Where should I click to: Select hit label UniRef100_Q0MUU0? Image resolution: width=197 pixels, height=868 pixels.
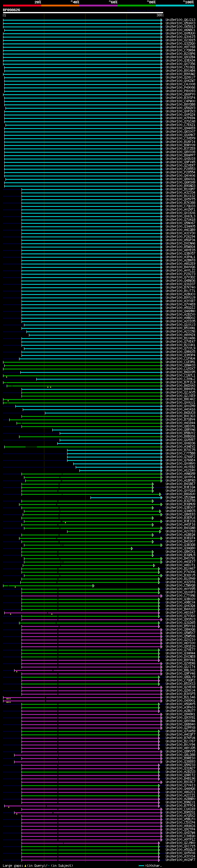tap(180, 33)
